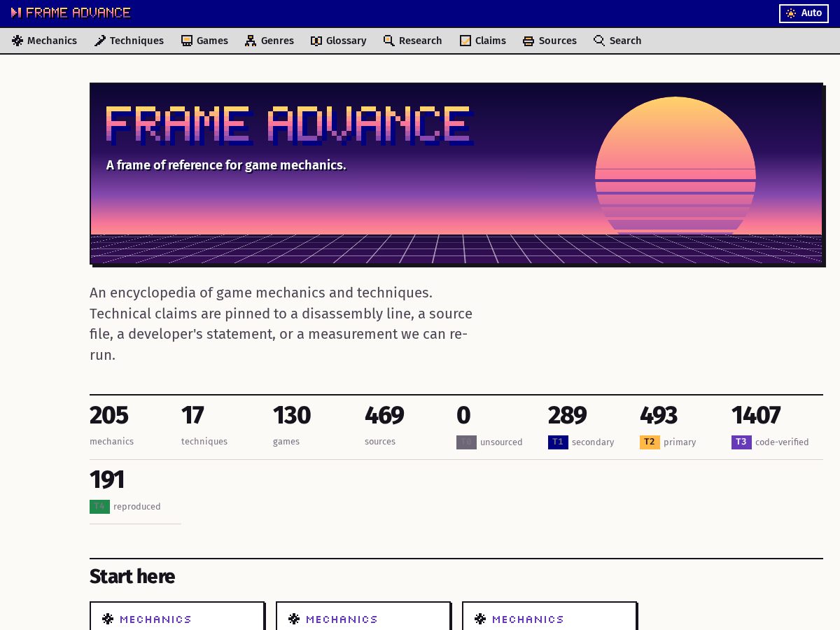Click the synthwave sunset hero banner
Image resolution: width=840 pixels, height=630 pixels.
tap(456, 174)
